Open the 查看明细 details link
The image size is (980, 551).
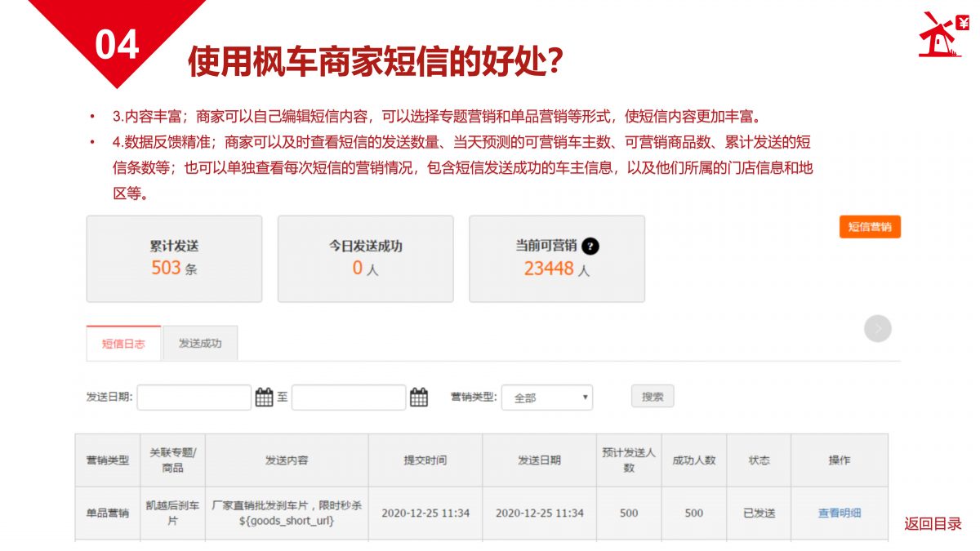[840, 513]
